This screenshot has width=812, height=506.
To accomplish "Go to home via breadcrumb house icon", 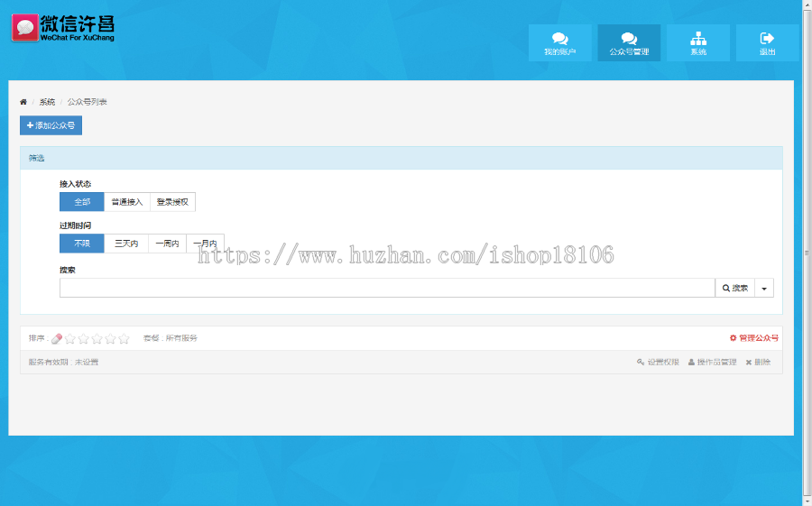I will pos(23,102).
